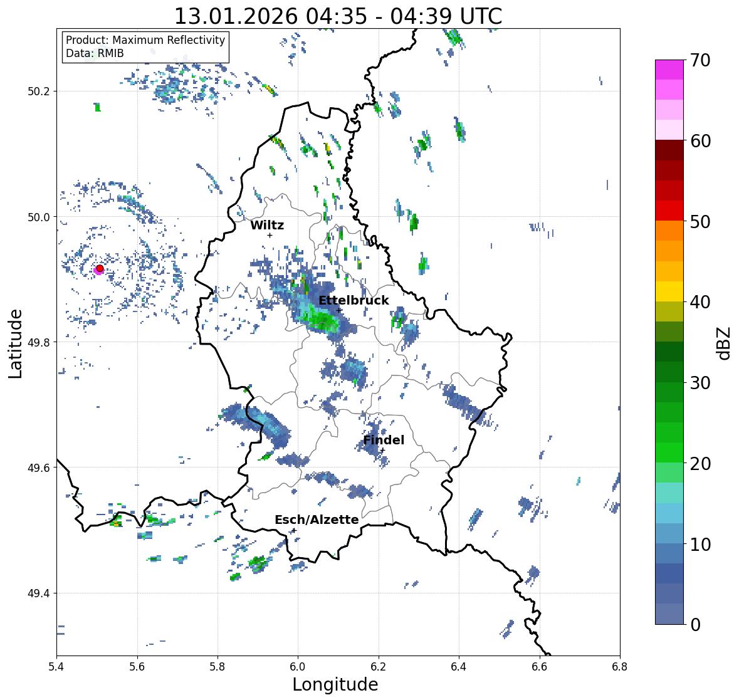Click the Ettelbruck station label

(354, 301)
